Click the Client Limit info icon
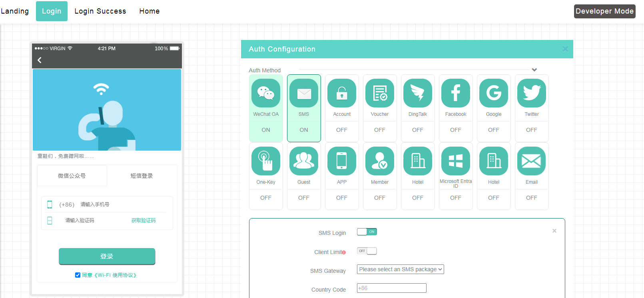 [344, 252]
